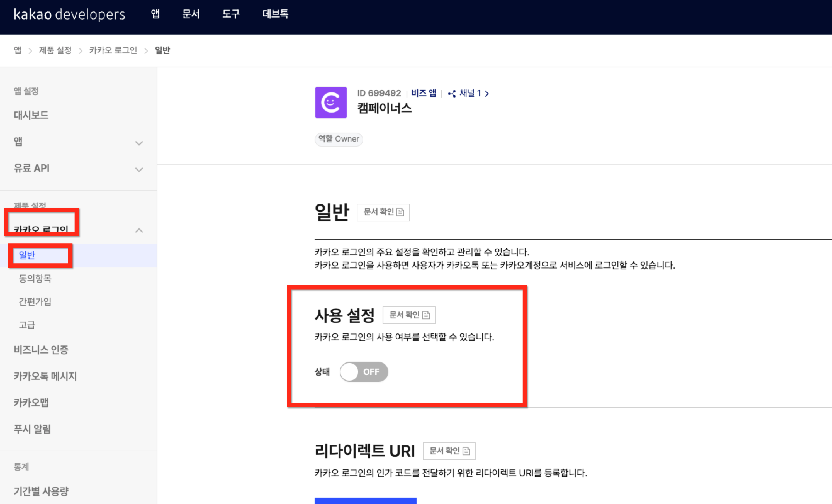Viewport: 832px width, 504px height.
Task: Click 제품 설정 in the breadcrumb
Action: tap(55, 50)
